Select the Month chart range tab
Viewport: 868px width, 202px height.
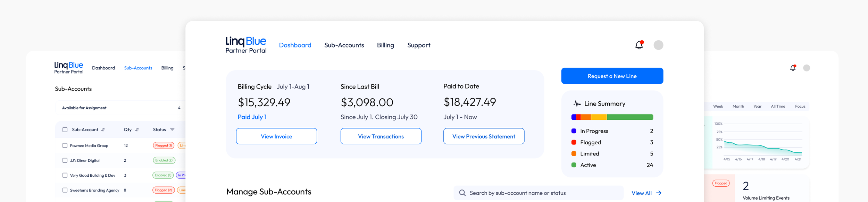click(x=738, y=107)
